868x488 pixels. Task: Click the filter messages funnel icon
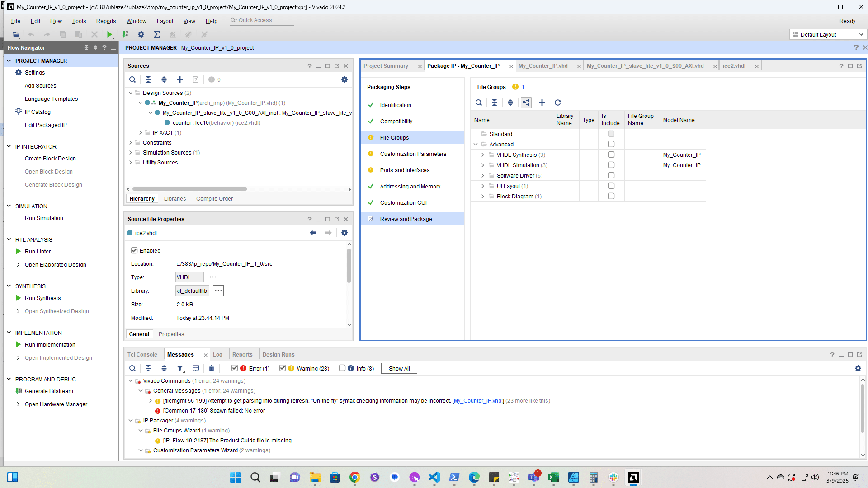coord(180,368)
